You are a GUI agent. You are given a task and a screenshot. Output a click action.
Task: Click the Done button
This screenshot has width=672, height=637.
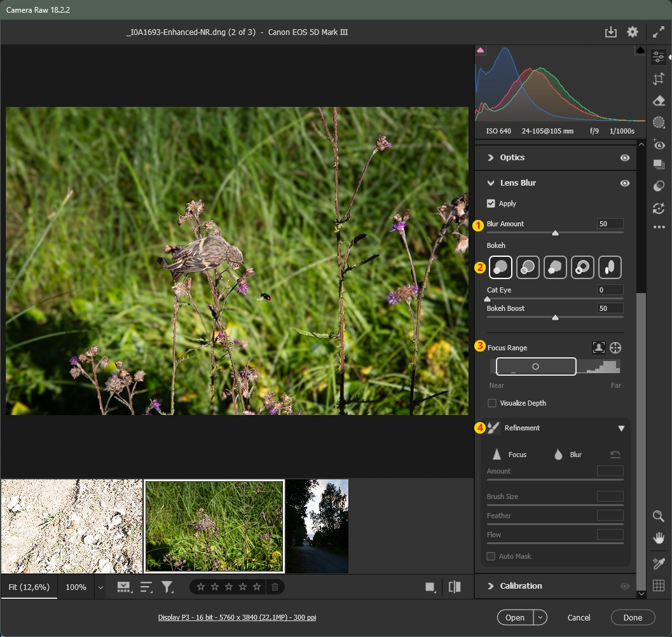click(633, 617)
